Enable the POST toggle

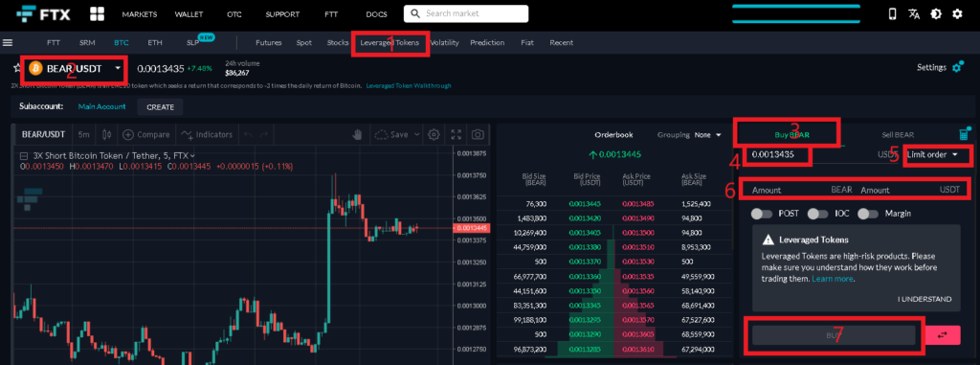coord(762,214)
